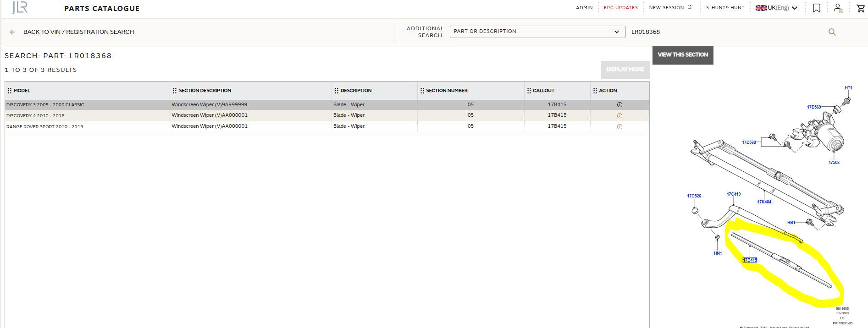Click callout 17C419 in the diagram
This screenshot has width=868, height=328.
734,194
